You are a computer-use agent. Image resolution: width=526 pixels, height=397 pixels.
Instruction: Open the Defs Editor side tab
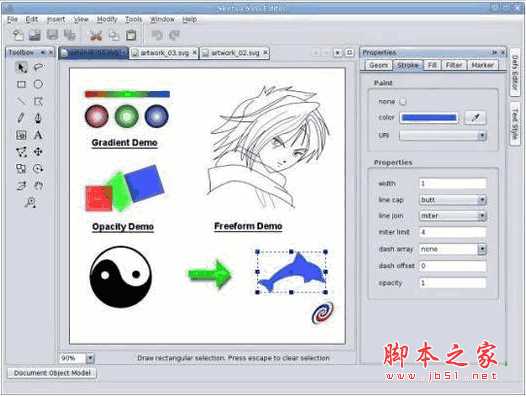click(515, 72)
